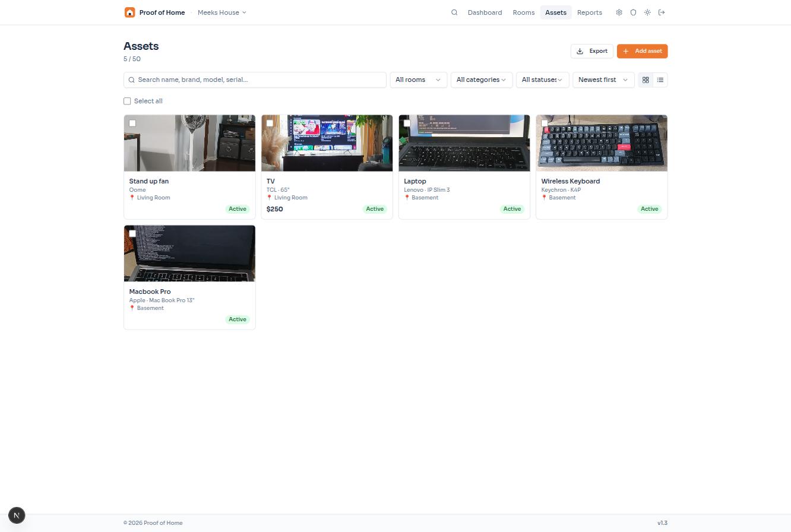Click the Wireless Keyboard title
Screen dimensions: 791x532
point(571,181)
